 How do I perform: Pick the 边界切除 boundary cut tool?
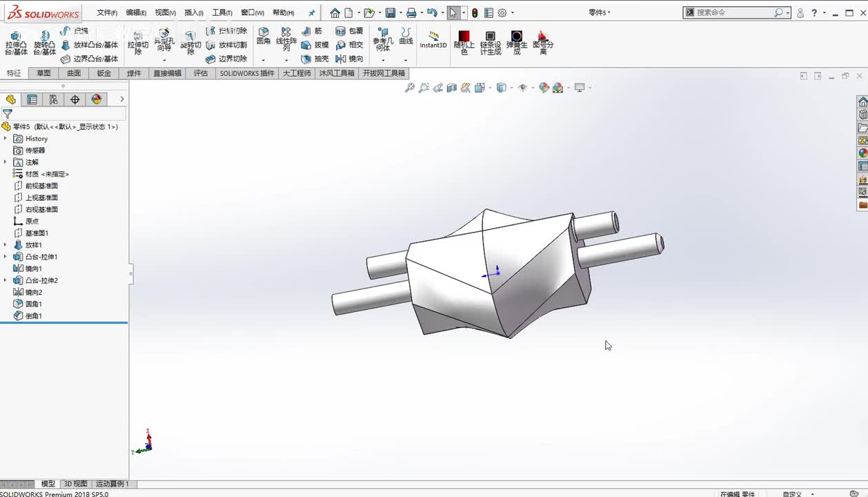(x=226, y=59)
